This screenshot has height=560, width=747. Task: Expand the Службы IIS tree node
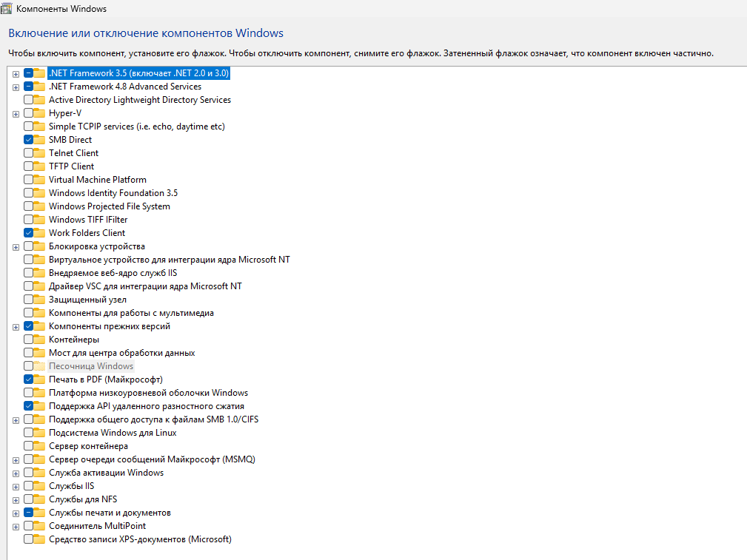[x=16, y=487]
